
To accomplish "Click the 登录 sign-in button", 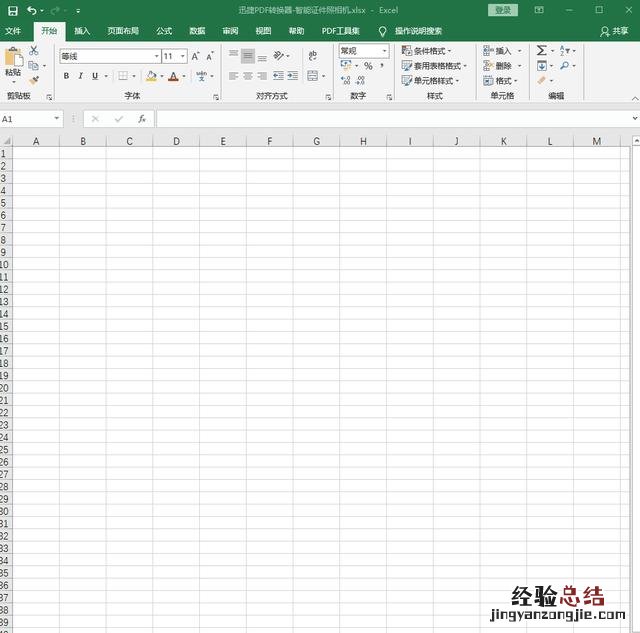I will coord(503,10).
